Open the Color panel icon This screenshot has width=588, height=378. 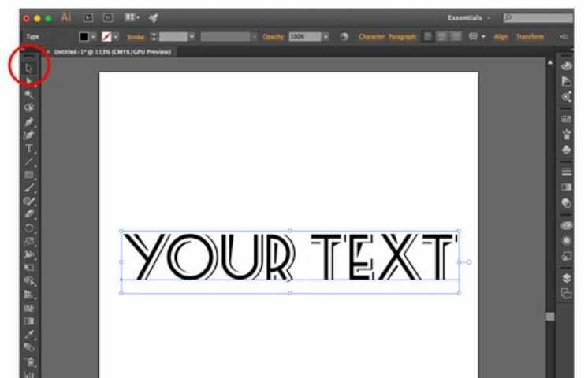[x=566, y=66]
